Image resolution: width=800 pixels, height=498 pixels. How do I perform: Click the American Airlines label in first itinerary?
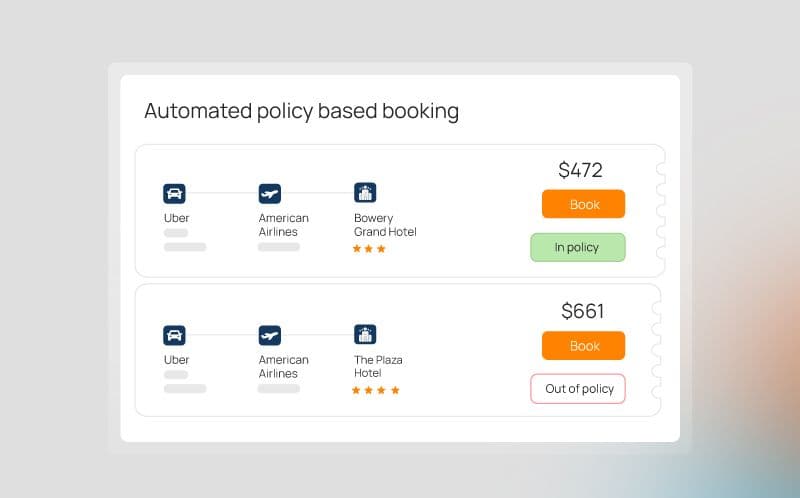[283, 225]
